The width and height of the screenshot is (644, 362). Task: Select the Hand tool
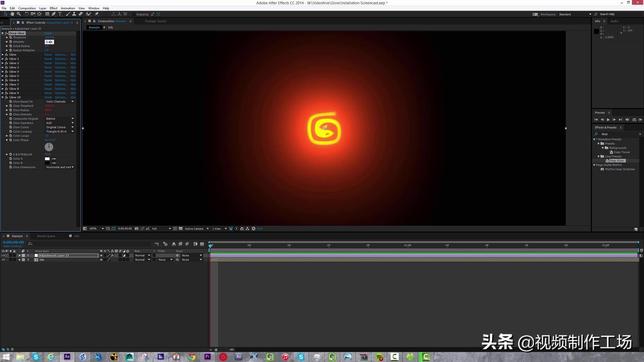(x=13, y=14)
